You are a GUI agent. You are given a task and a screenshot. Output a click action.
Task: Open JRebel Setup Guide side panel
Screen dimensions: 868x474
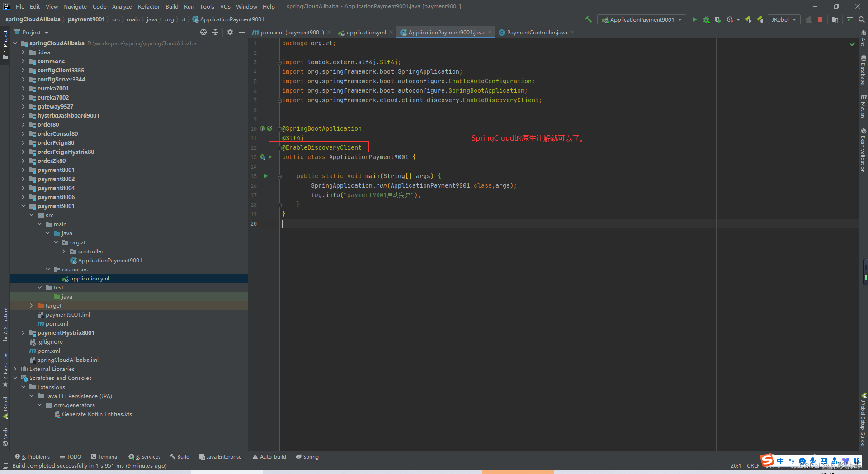[863, 419]
